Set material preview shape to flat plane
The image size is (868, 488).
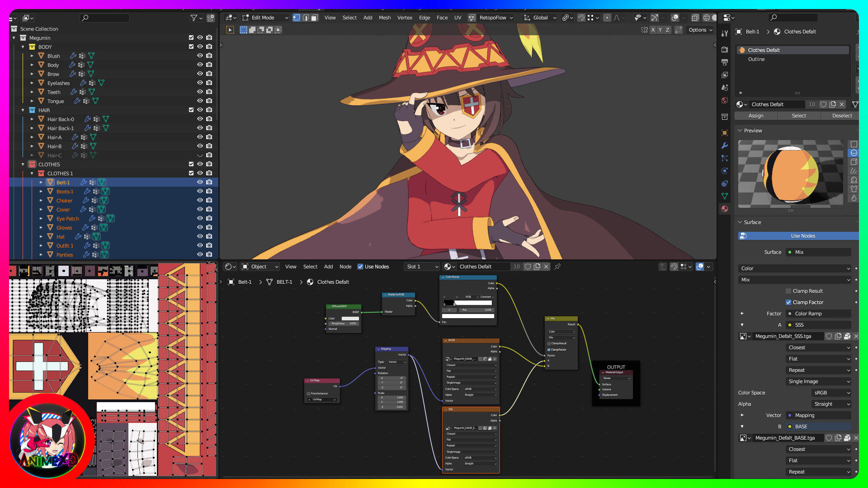tap(854, 144)
